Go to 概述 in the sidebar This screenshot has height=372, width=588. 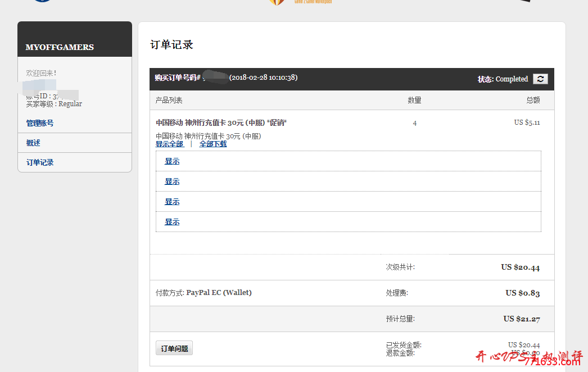click(x=33, y=143)
